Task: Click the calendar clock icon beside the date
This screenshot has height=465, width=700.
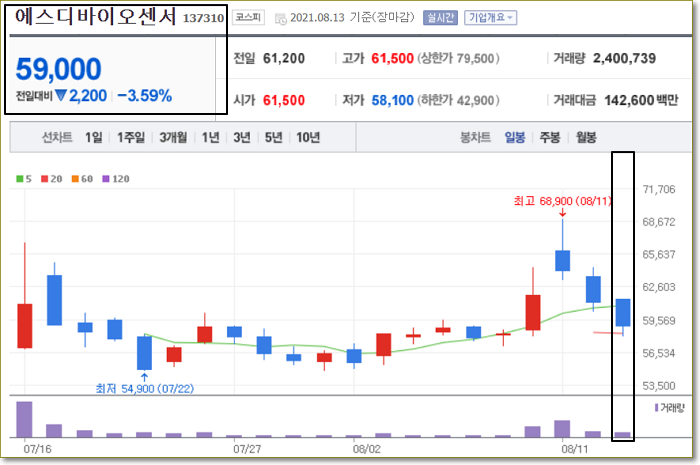Action: point(280,19)
